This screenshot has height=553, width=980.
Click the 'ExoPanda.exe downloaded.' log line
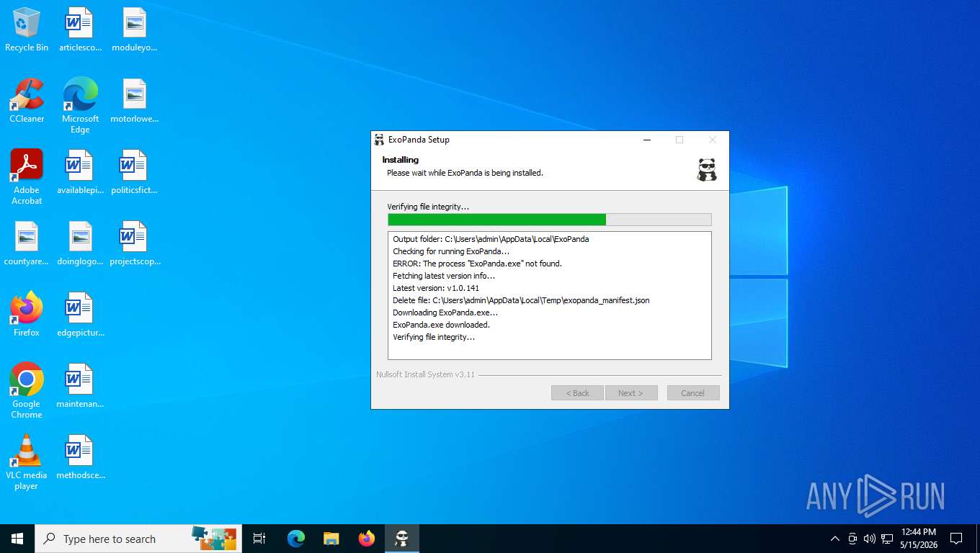pos(441,325)
